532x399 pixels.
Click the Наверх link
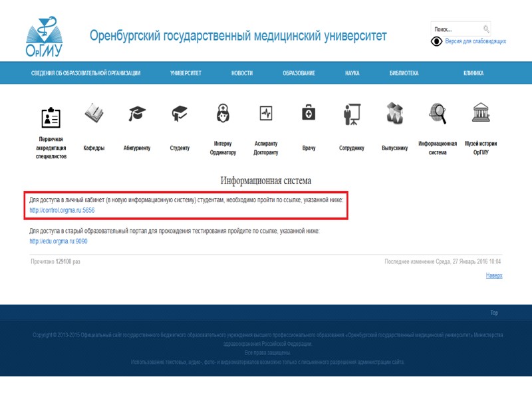coord(494,275)
